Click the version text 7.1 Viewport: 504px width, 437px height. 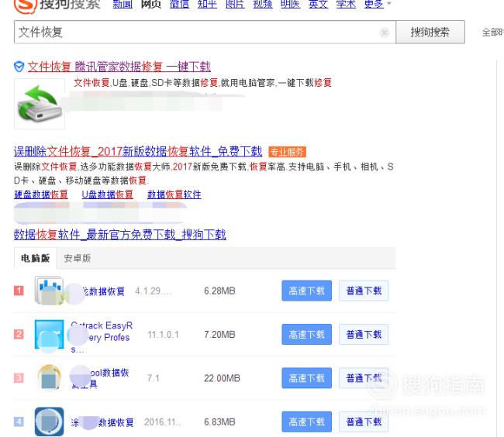tap(153, 378)
